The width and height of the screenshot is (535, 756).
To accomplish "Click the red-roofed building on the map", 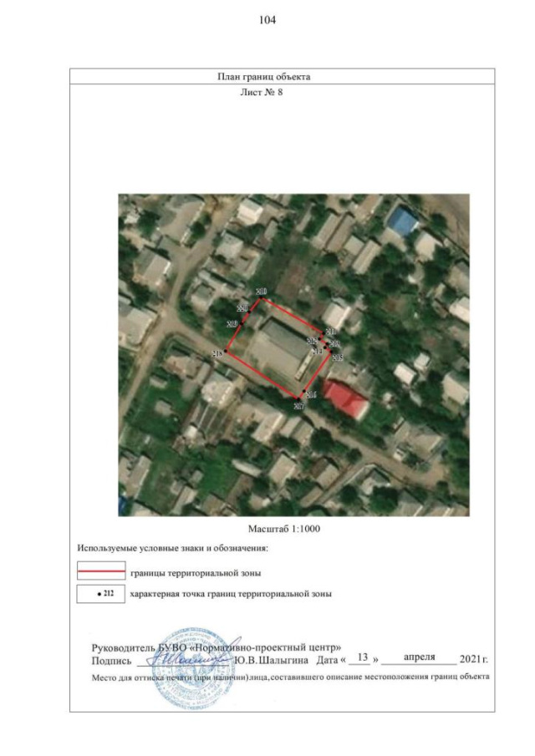I will (347, 400).
